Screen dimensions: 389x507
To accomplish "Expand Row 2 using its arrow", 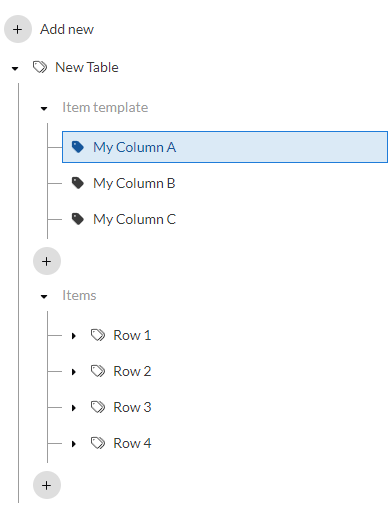I will (74, 372).
